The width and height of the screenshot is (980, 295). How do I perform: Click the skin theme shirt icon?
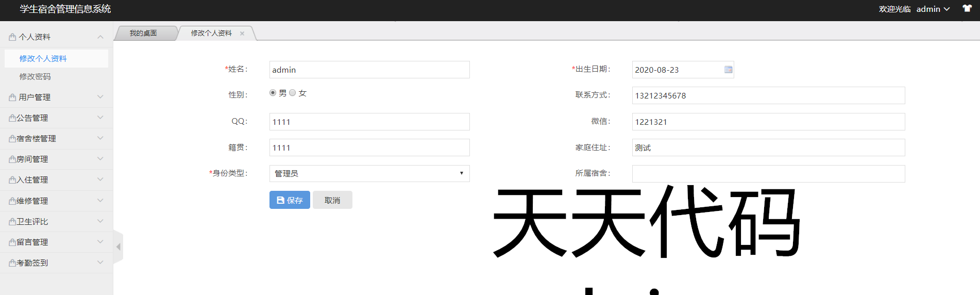click(967, 9)
